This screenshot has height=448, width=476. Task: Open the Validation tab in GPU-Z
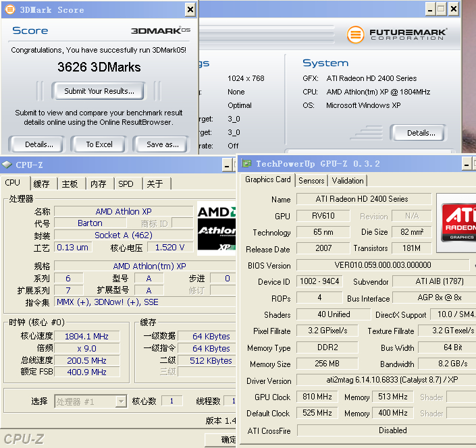point(348,180)
